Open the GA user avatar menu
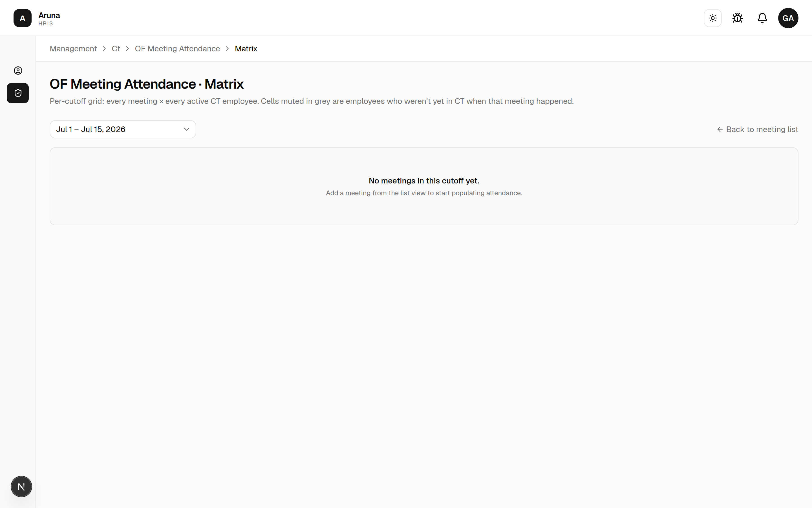 788,18
